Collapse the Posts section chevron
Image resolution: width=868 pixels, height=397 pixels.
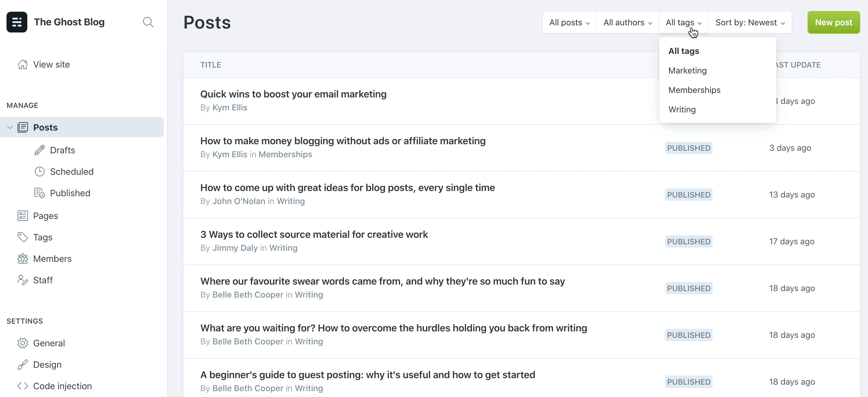[x=10, y=127]
